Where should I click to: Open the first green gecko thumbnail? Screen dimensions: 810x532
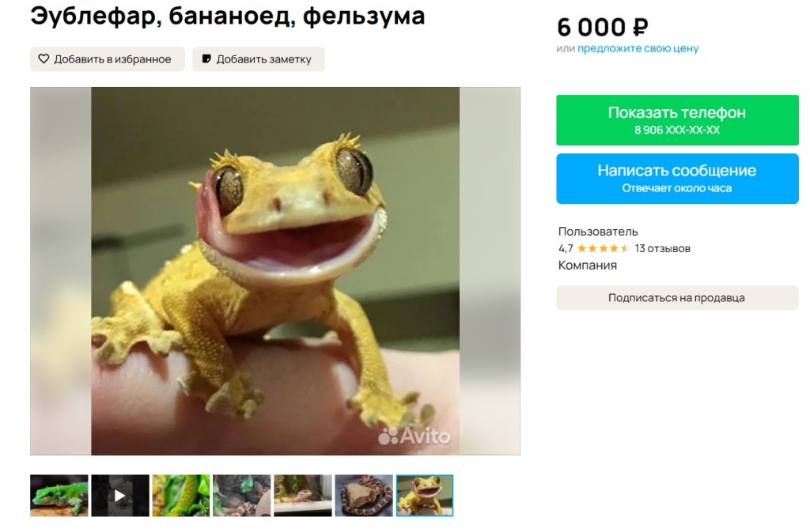59,496
